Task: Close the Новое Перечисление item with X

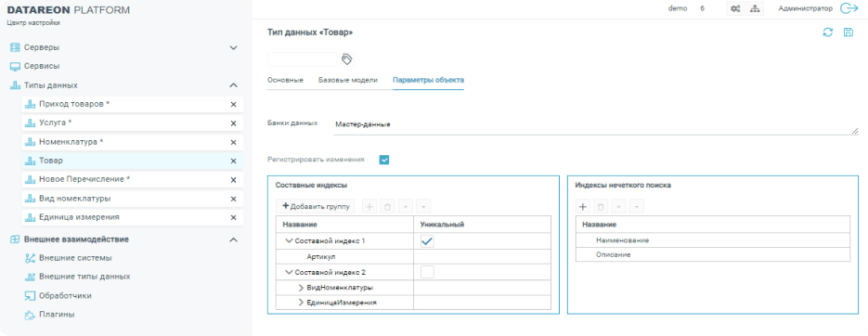Action: coord(233,180)
